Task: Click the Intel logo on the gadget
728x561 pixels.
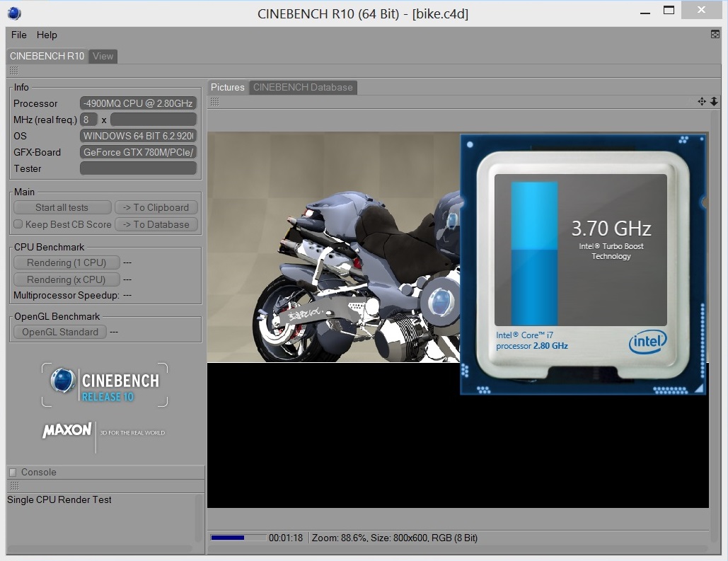Action: coord(647,342)
